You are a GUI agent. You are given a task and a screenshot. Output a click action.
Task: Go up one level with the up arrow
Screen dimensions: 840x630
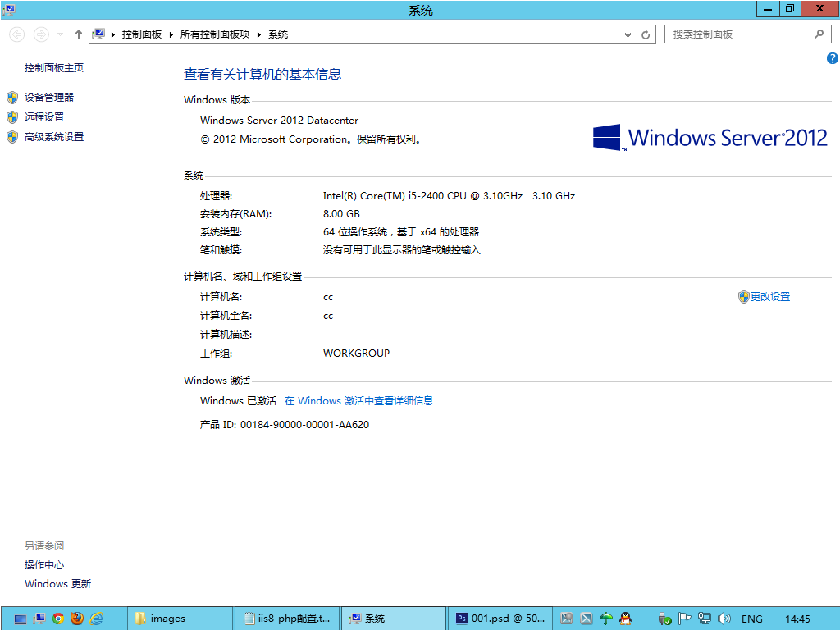click(79, 34)
